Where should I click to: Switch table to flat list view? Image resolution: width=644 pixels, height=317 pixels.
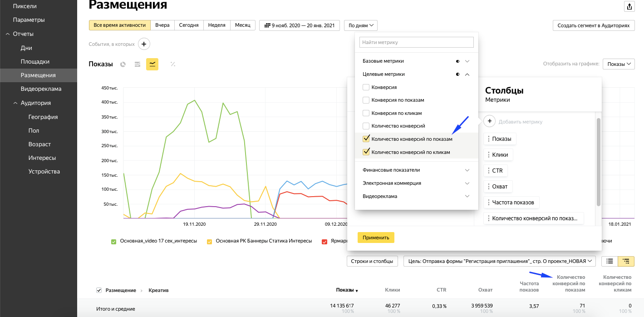(x=610, y=261)
